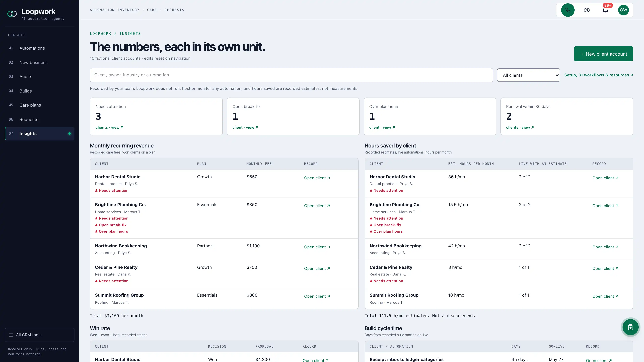Open client for Northwind Bookkeeping hours saved row

tap(605, 247)
